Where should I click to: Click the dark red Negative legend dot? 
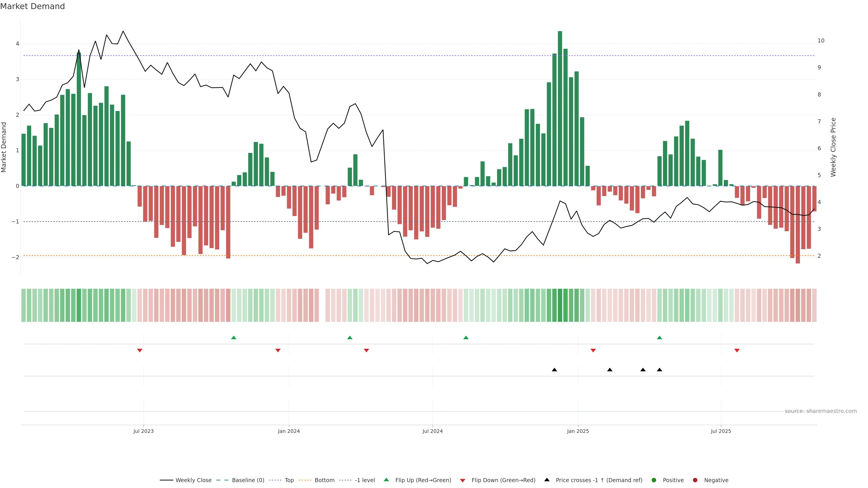point(695,480)
